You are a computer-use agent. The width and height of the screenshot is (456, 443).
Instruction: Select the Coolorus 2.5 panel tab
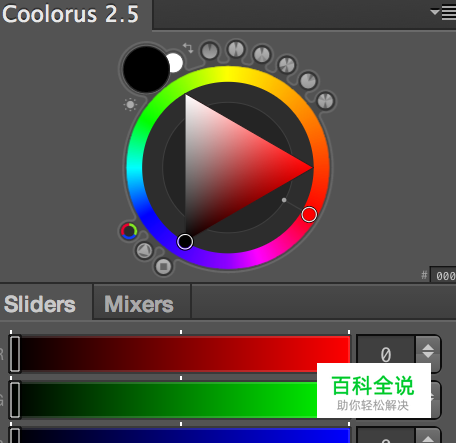[x=71, y=14]
